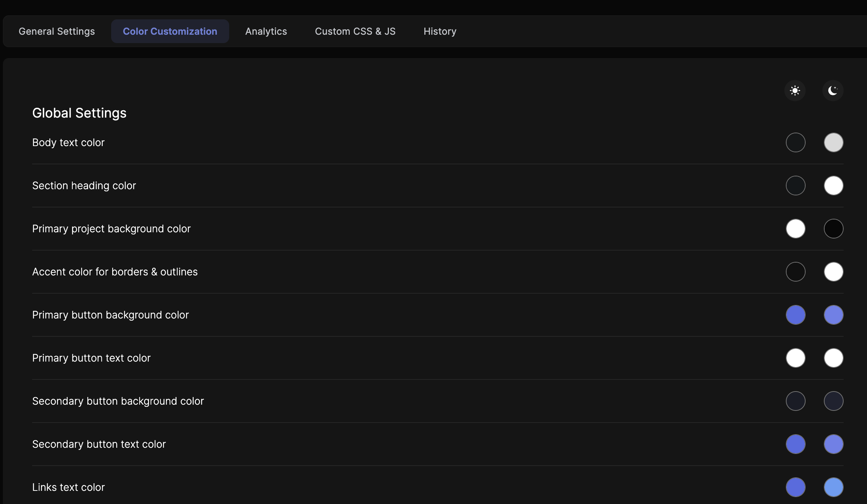Screen dimensions: 867x504
Task: Select light-mode Primary button background swatch
Action: coord(796,315)
